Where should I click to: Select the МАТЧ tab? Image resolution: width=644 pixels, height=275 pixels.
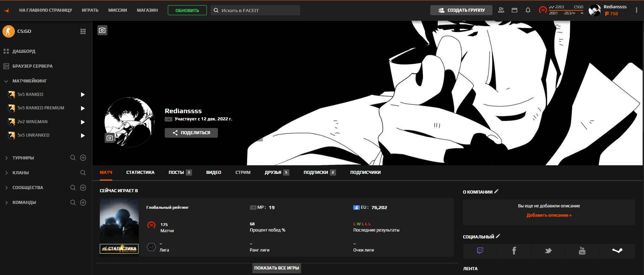coord(106,173)
